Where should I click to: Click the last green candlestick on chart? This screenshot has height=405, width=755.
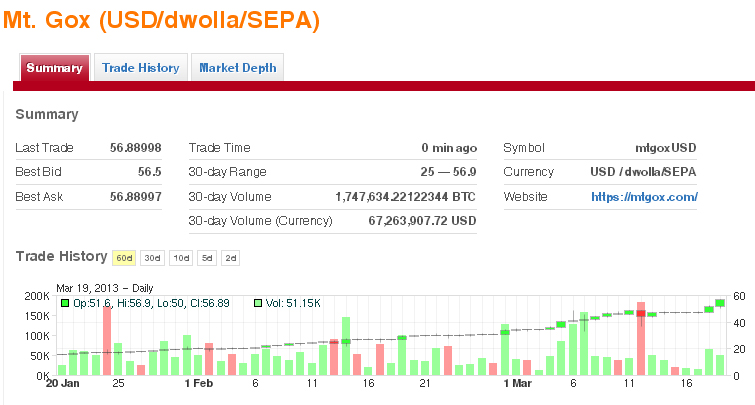click(x=720, y=303)
